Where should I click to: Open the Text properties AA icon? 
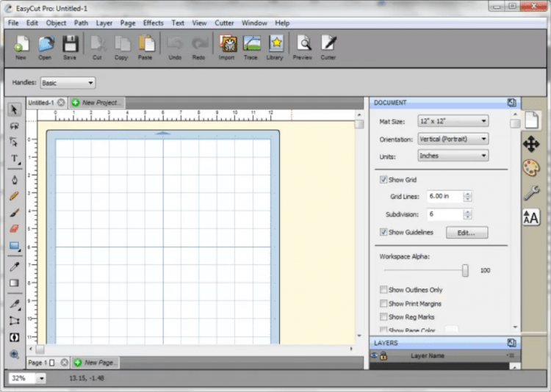531,218
